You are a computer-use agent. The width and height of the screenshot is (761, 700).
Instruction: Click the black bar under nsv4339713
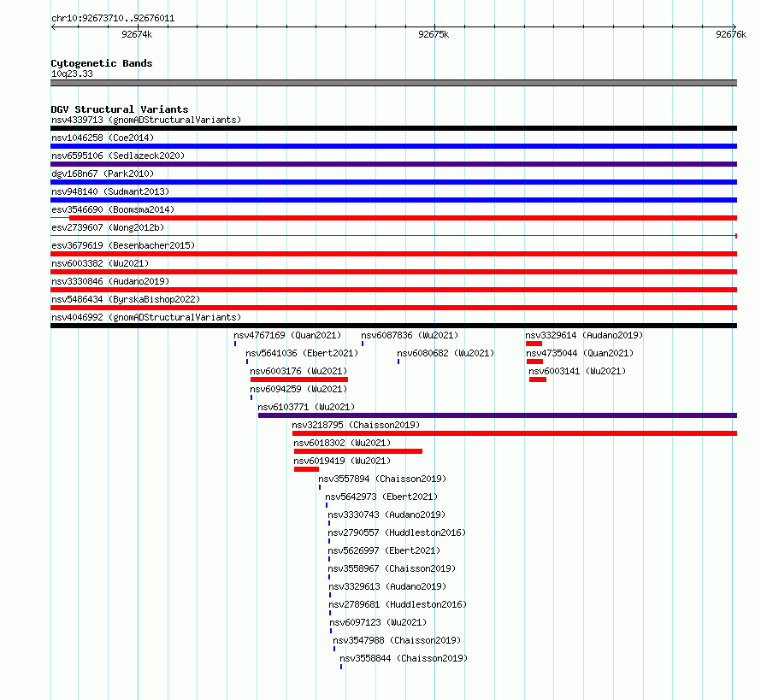(x=393, y=128)
